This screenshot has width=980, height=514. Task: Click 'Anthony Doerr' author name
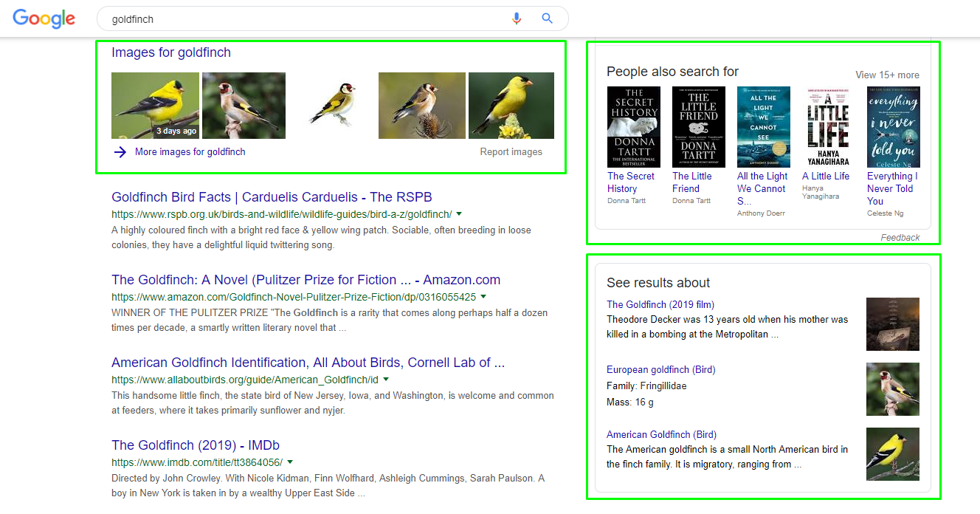761,213
